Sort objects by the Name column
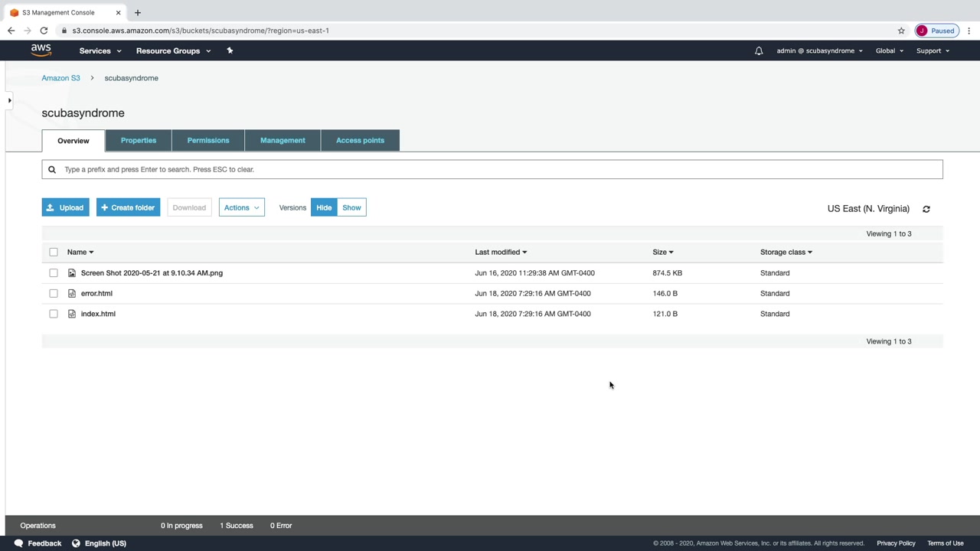The width and height of the screenshot is (980, 551). pos(80,252)
